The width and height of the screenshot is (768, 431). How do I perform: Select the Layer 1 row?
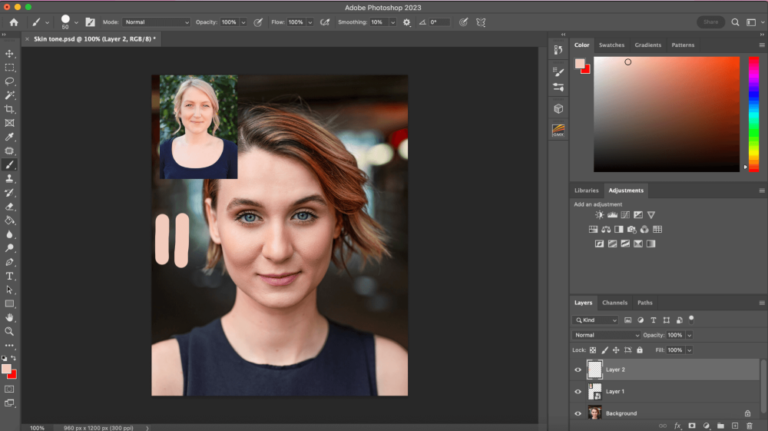(665, 391)
